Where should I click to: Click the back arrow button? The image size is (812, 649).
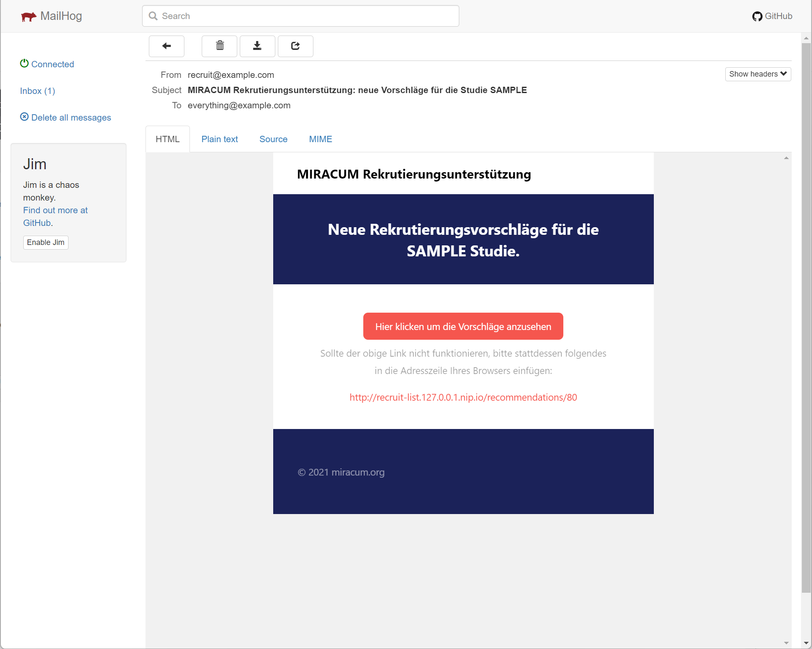tap(167, 46)
